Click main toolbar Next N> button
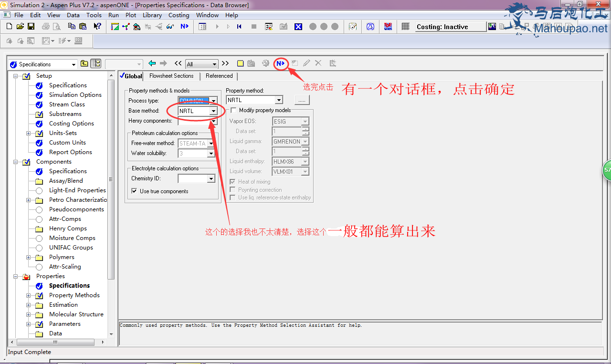This screenshot has width=611, height=364. point(185,27)
